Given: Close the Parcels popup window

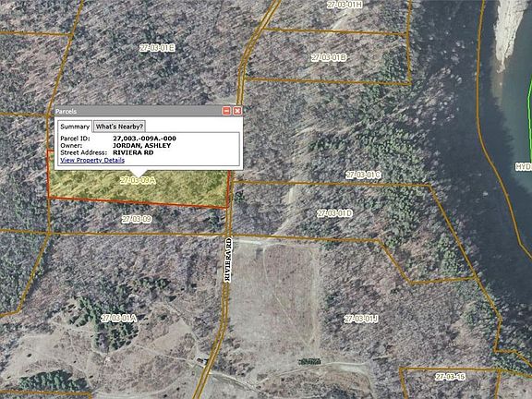Looking at the screenshot, I should (x=237, y=111).
